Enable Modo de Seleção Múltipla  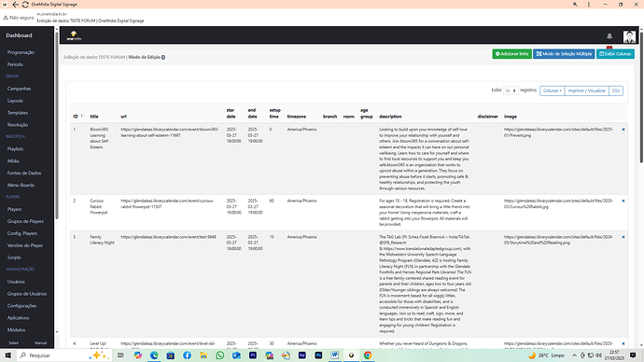(x=564, y=54)
